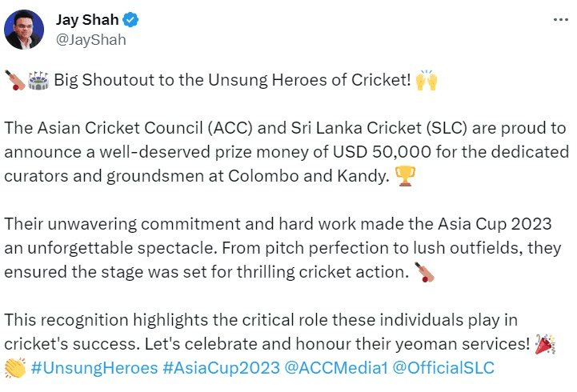Screen dimensions: 577x392
Task: Click the 'Big Shoutout to the Unsung Heroes' headline
Action: click(231, 81)
